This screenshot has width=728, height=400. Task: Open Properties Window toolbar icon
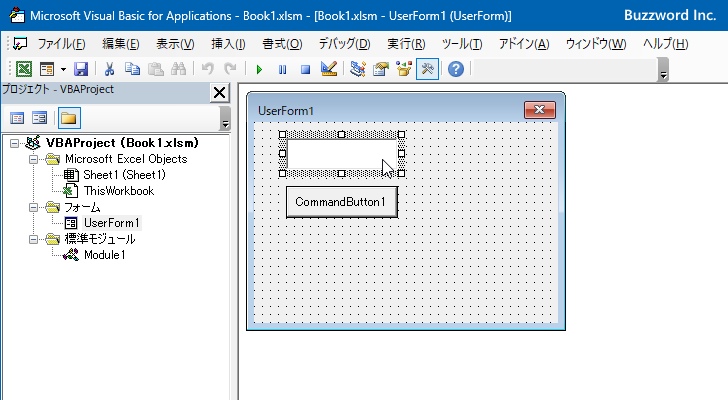(381, 69)
